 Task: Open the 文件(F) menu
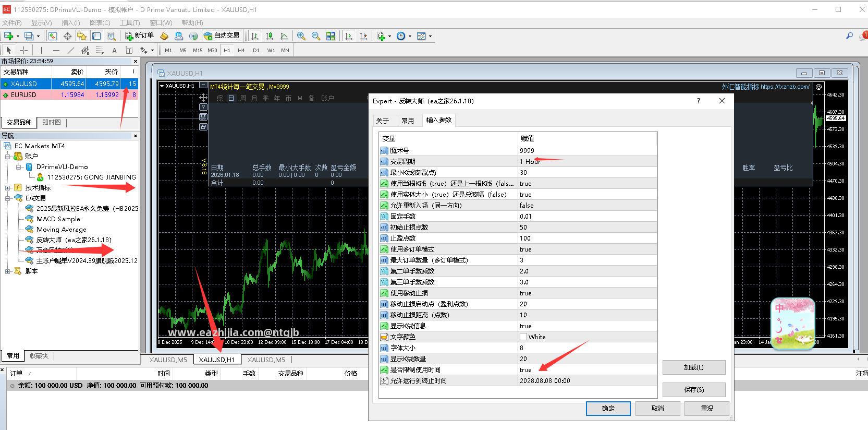(11, 22)
